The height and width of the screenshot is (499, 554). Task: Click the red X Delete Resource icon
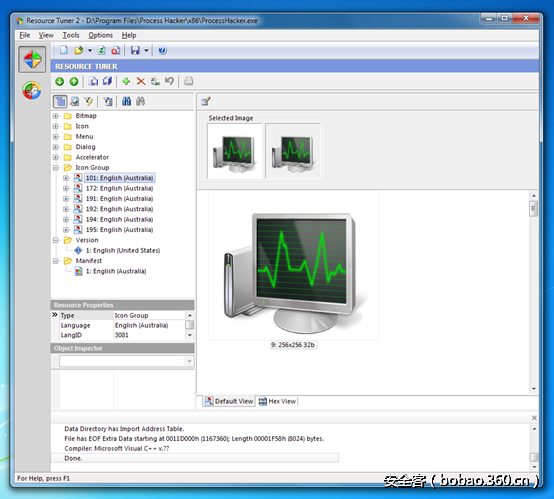[x=141, y=82]
